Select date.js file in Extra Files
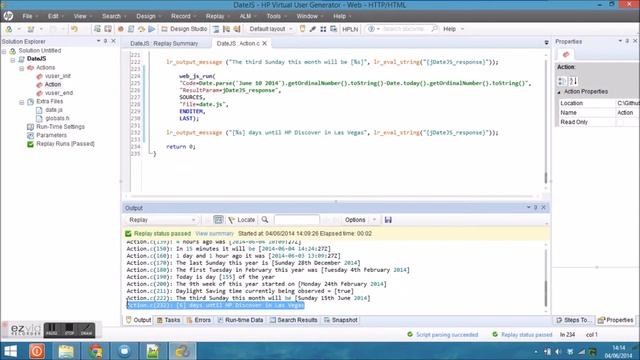Viewport: 640px width, 360px height. click(x=54, y=110)
